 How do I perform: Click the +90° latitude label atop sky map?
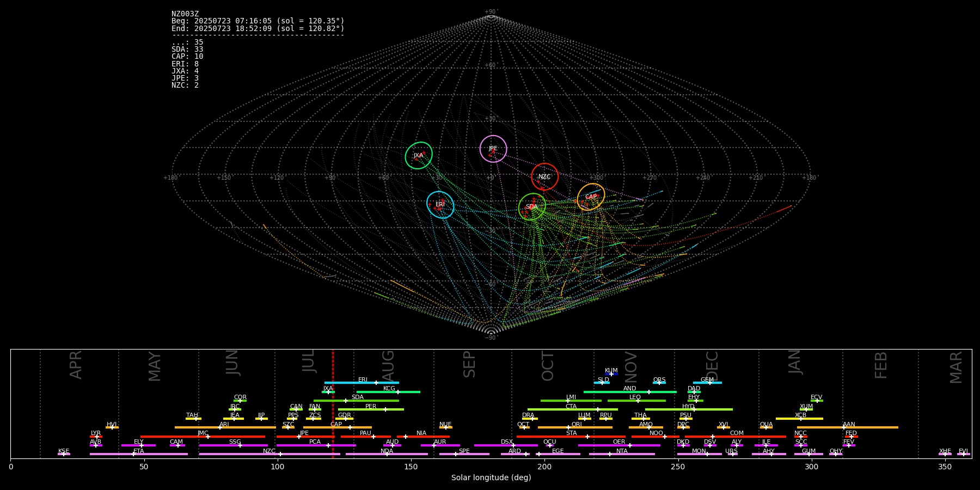pos(491,12)
